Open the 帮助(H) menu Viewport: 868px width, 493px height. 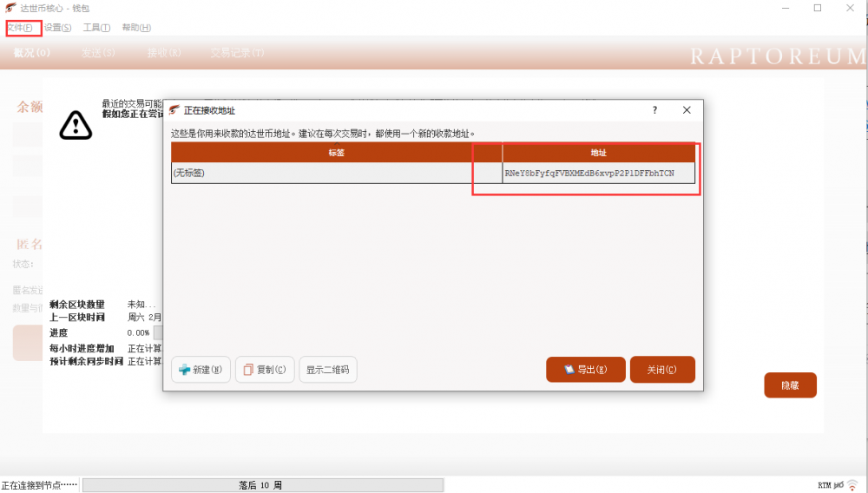point(136,28)
